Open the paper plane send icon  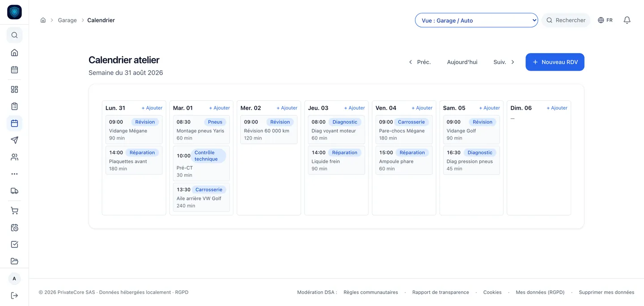tap(14, 140)
